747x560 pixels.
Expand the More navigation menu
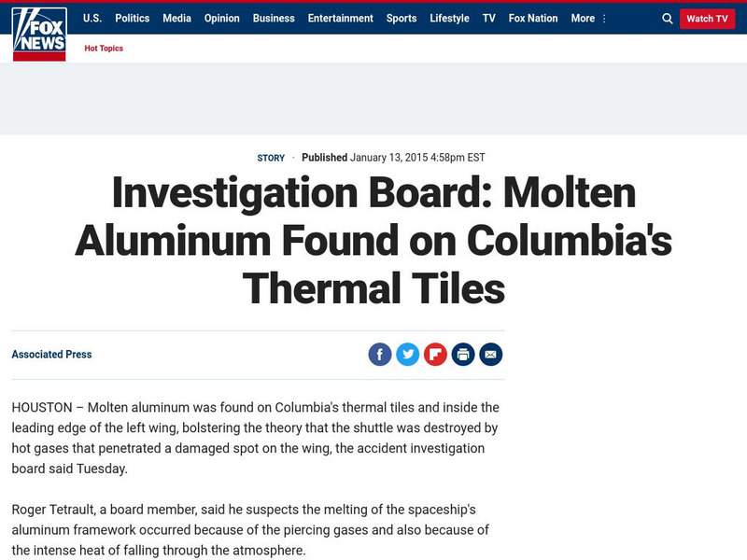point(588,19)
